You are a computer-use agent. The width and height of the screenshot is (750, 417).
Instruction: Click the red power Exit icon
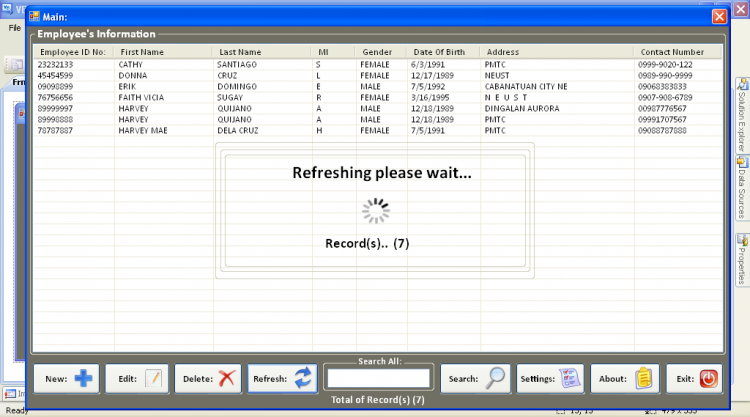(708, 378)
